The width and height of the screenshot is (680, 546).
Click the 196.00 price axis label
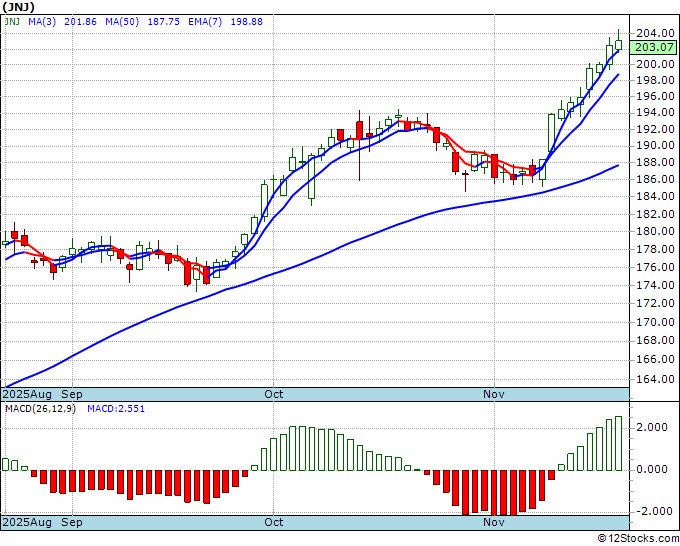[x=655, y=96]
